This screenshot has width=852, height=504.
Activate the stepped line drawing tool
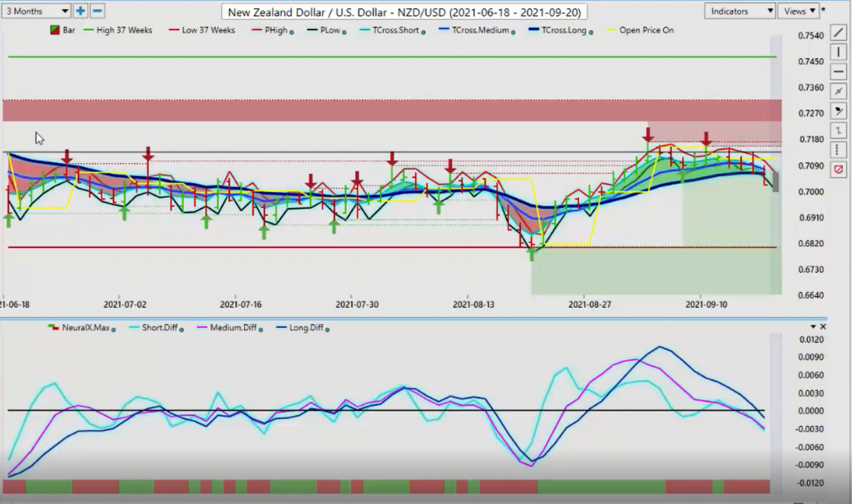(839, 131)
